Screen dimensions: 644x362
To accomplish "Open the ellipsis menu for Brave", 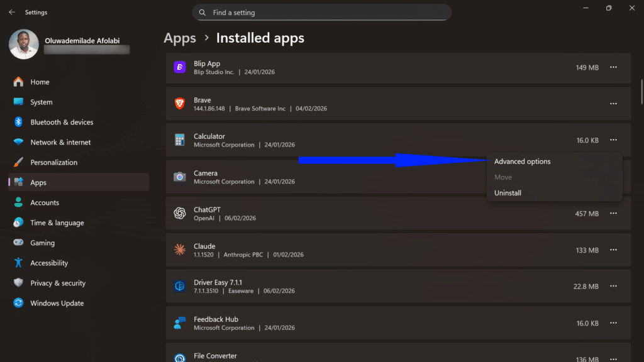I will (x=613, y=104).
